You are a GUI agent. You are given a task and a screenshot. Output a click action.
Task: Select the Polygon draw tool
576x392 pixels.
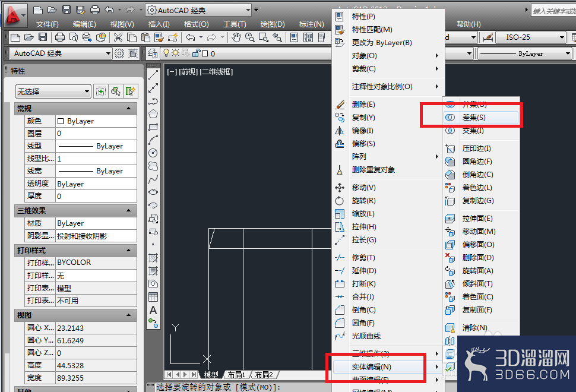[153, 114]
